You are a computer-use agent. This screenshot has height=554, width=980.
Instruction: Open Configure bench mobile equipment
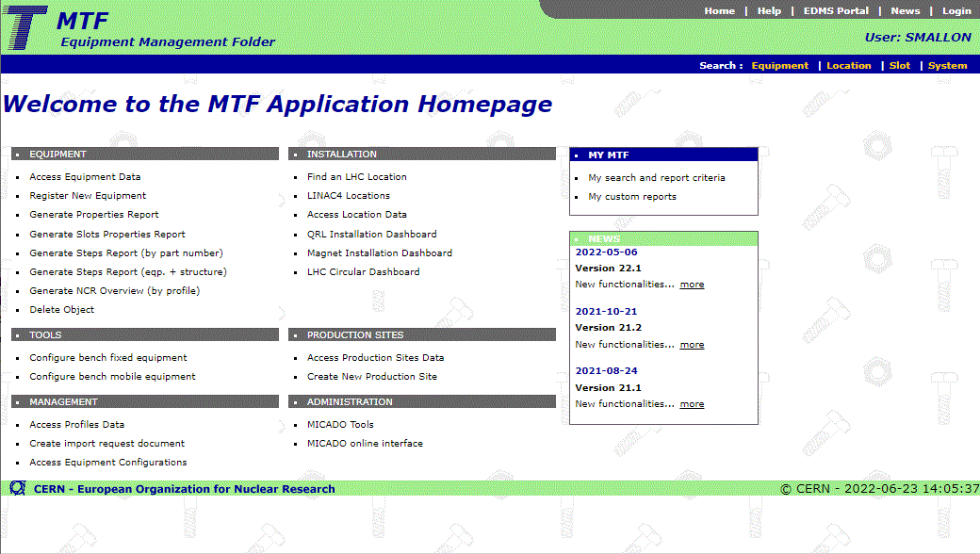[x=112, y=376]
